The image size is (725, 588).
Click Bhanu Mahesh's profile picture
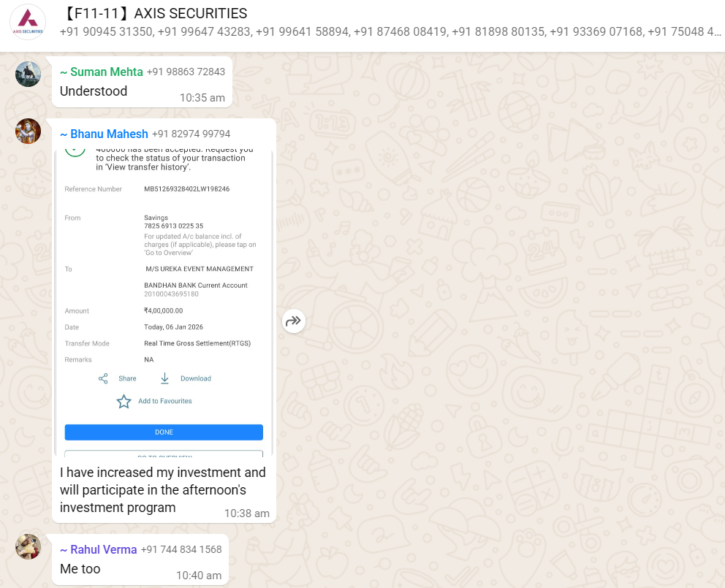click(x=28, y=131)
